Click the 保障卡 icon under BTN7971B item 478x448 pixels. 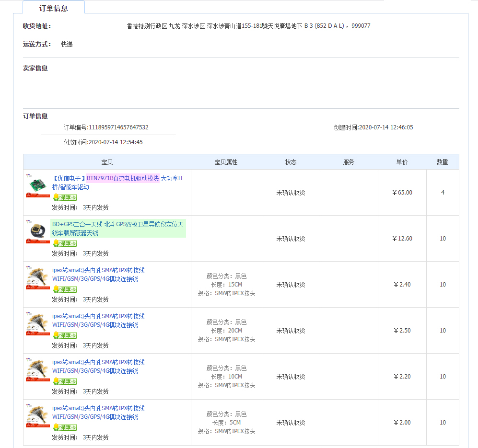point(64,197)
